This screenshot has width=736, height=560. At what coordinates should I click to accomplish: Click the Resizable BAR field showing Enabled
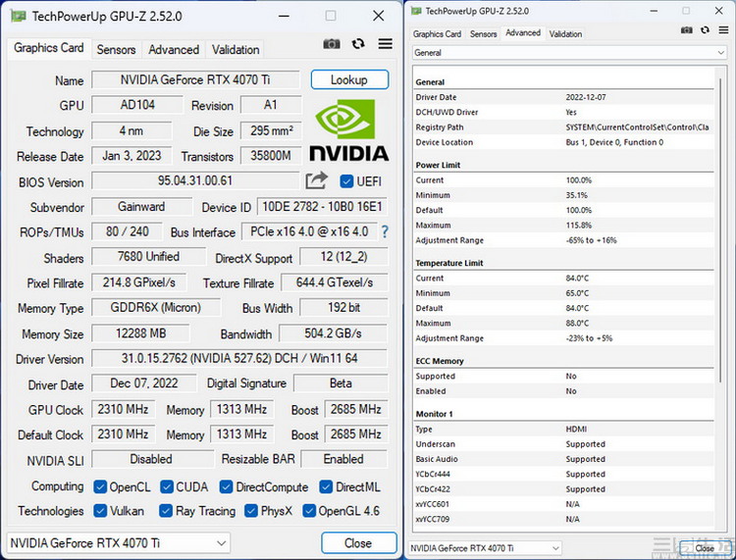(343, 459)
